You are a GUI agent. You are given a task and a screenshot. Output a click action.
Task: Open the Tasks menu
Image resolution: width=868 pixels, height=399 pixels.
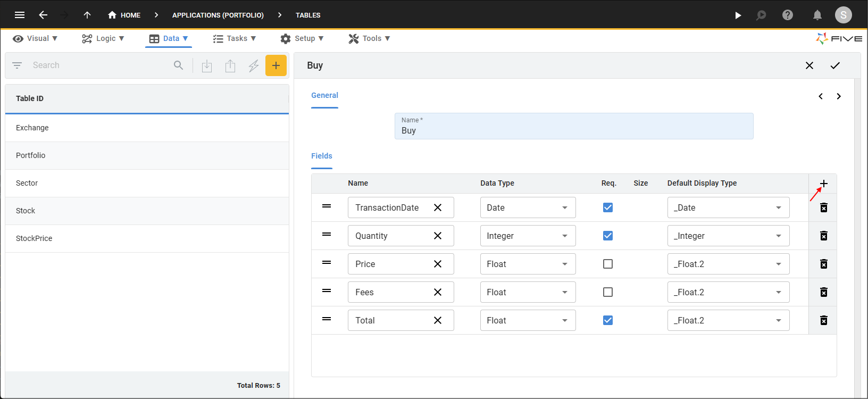tap(235, 38)
